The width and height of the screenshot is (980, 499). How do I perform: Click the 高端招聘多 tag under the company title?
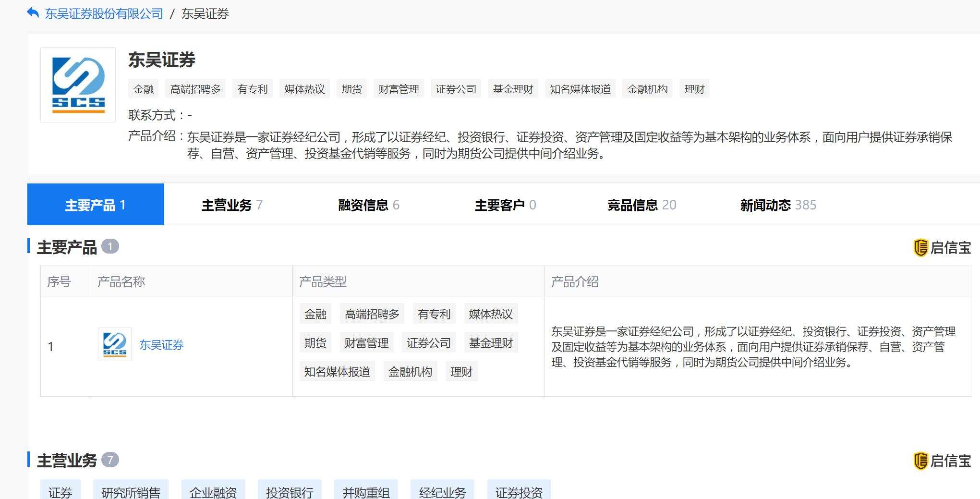[x=195, y=89]
